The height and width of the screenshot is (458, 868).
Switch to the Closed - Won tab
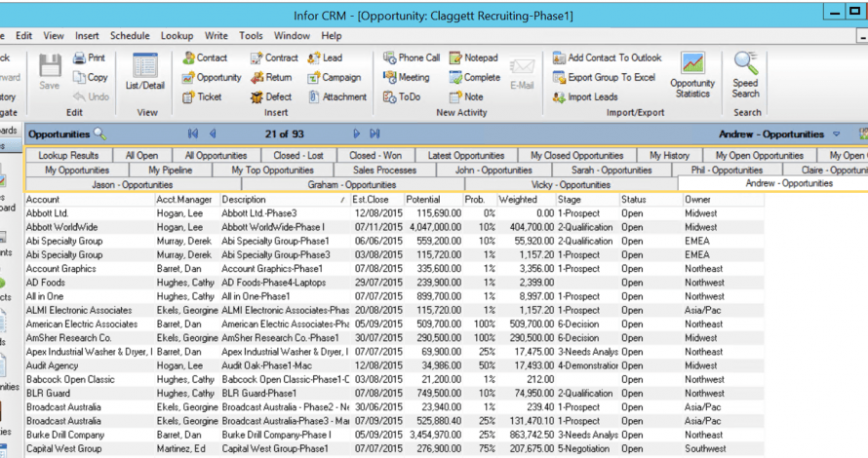coord(375,156)
